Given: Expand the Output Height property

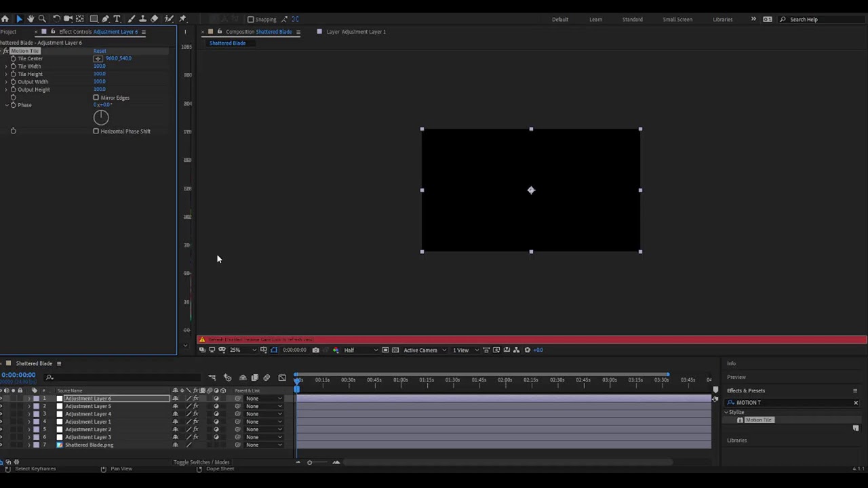Looking at the screenshot, I should pos(6,89).
